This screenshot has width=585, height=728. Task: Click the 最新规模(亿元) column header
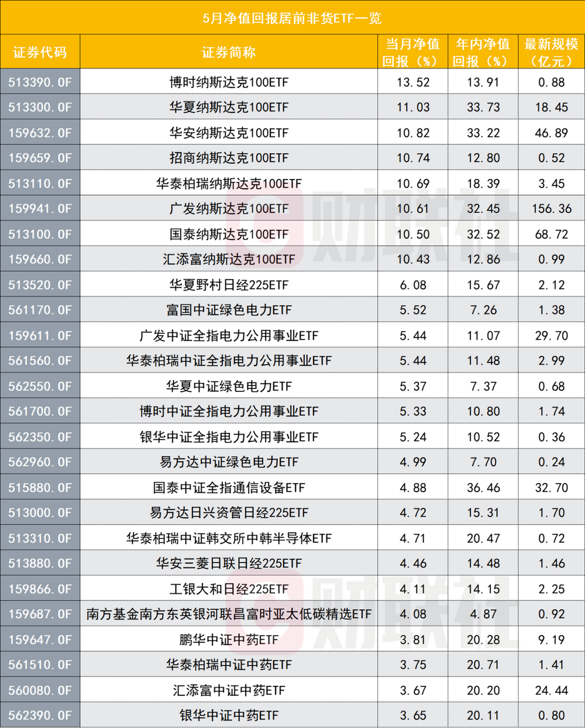click(x=551, y=53)
